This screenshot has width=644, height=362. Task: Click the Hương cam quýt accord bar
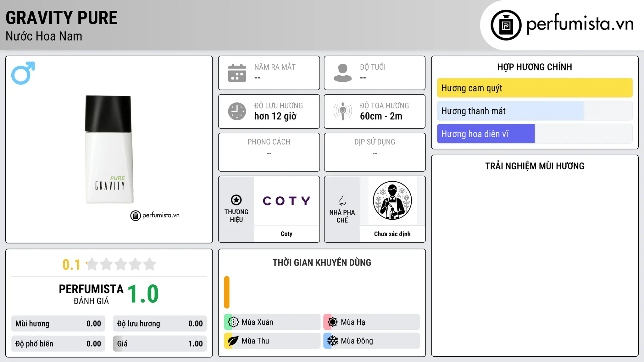pos(535,88)
